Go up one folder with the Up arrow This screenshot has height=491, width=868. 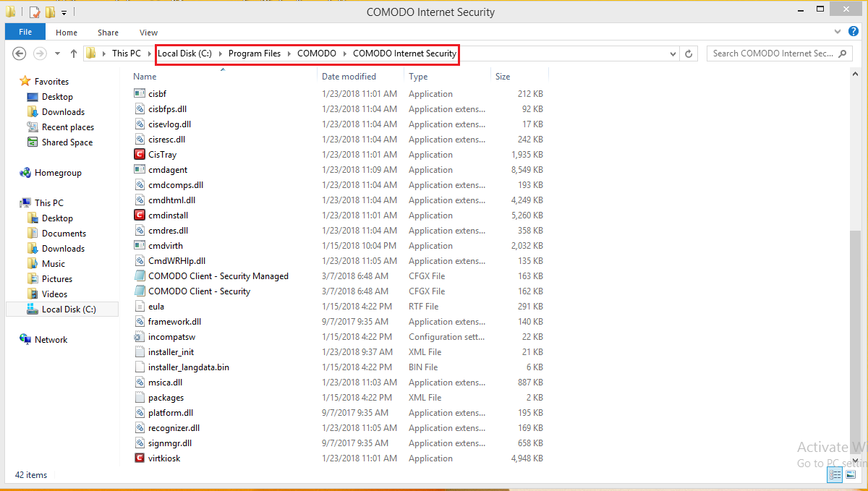tap(74, 54)
